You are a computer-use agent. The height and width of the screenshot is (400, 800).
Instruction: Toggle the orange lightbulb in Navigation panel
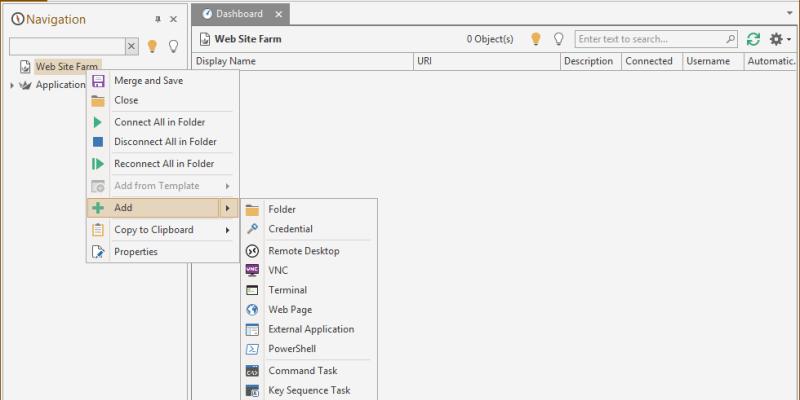coord(153,46)
